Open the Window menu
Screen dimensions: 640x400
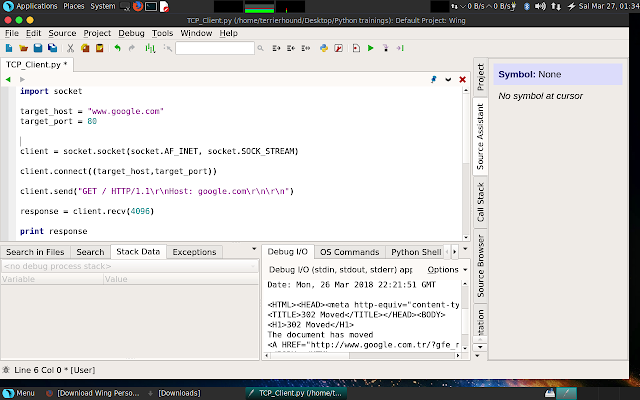[196, 33]
